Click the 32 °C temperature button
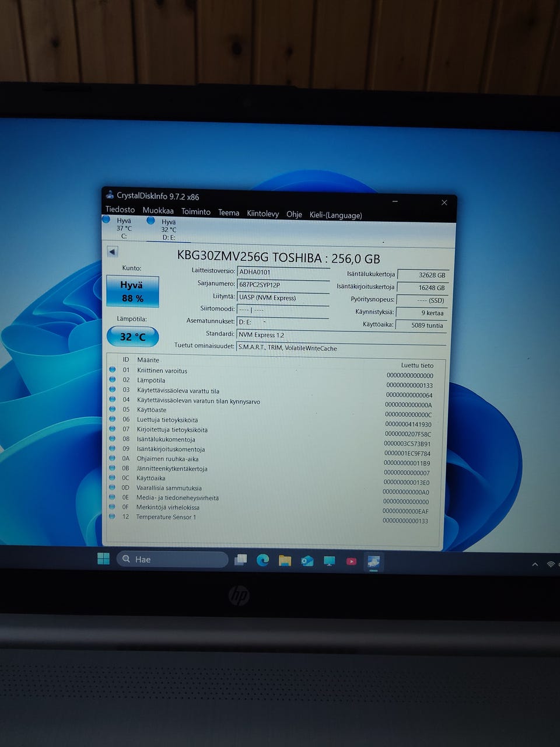The image size is (560, 747). 132,336
